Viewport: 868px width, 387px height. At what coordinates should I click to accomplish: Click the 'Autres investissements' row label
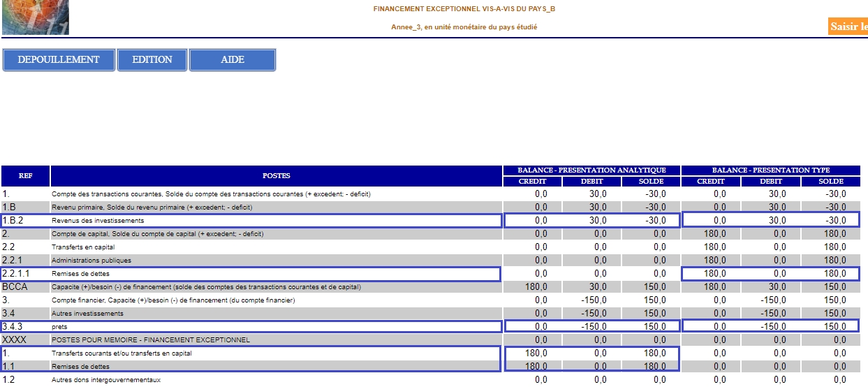(x=87, y=314)
